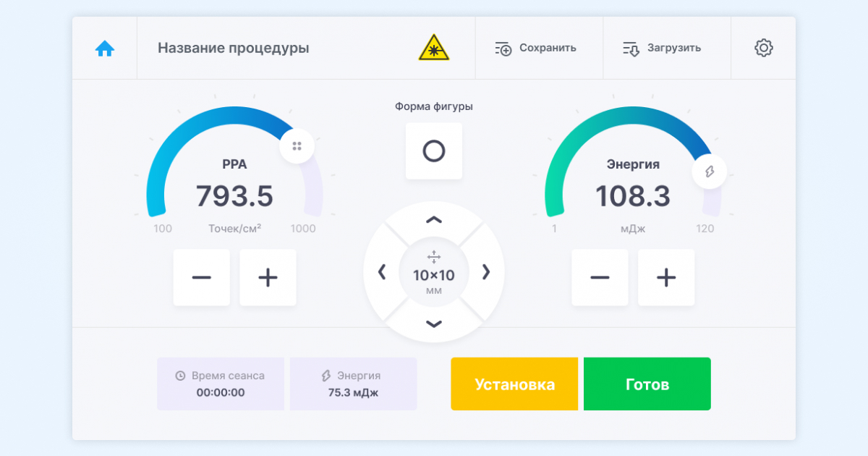Click Загрузить to load a procedure

[663, 48]
